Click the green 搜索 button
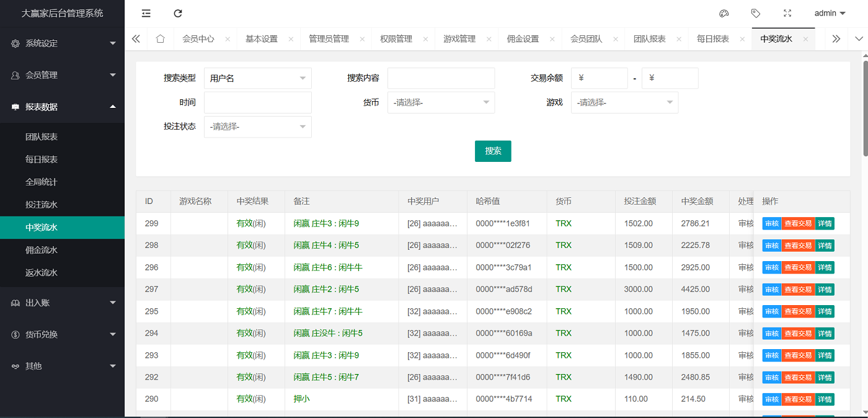The image size is (868, 418). (x=493, y=151)
